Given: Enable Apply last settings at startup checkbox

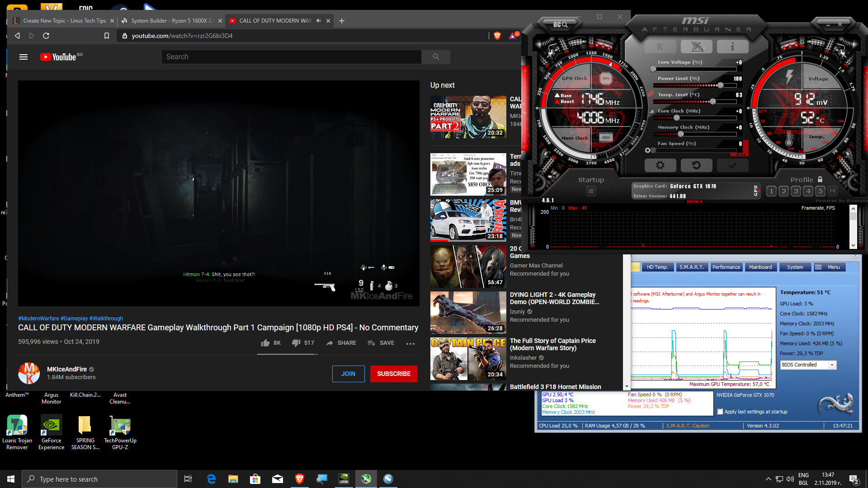Looking at the screenshot, I should point(720,412).
